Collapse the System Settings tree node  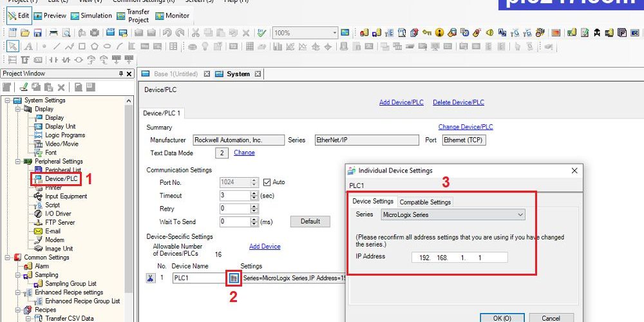coord(7,100)
